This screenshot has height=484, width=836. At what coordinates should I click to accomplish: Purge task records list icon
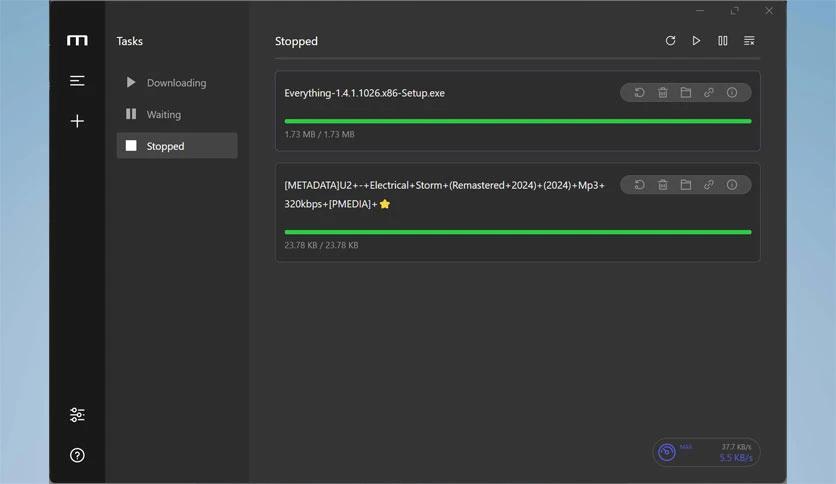[x=749, y=41]
